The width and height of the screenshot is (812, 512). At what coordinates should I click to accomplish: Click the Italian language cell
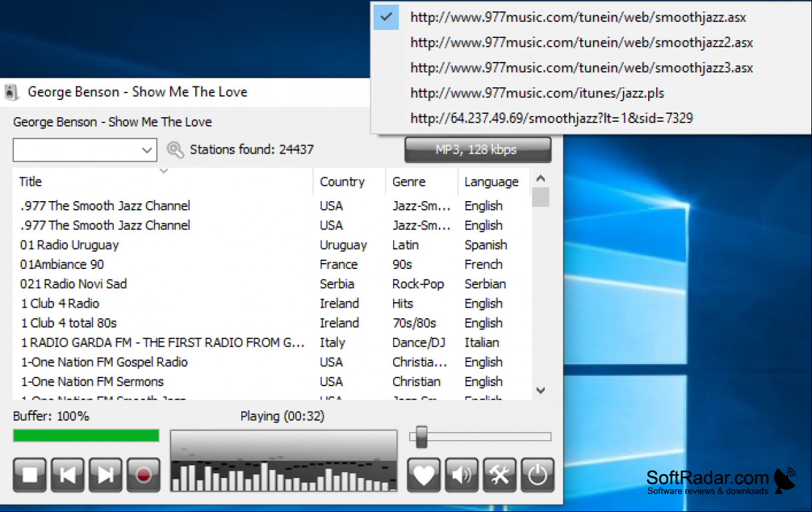482,342
